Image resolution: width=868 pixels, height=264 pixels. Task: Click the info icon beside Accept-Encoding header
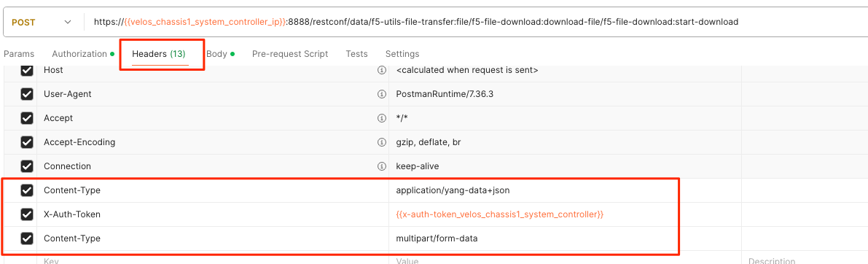point(381,142)
